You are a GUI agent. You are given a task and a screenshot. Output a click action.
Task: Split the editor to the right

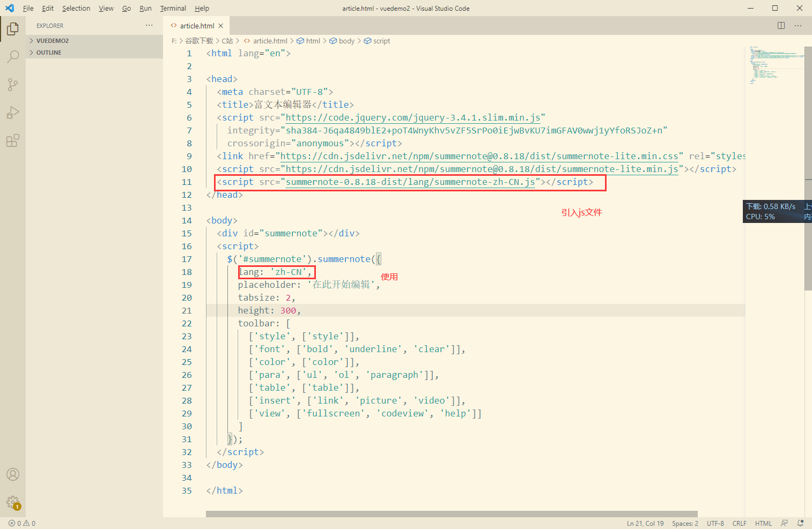pyautogui.click(x=781, y=25)
